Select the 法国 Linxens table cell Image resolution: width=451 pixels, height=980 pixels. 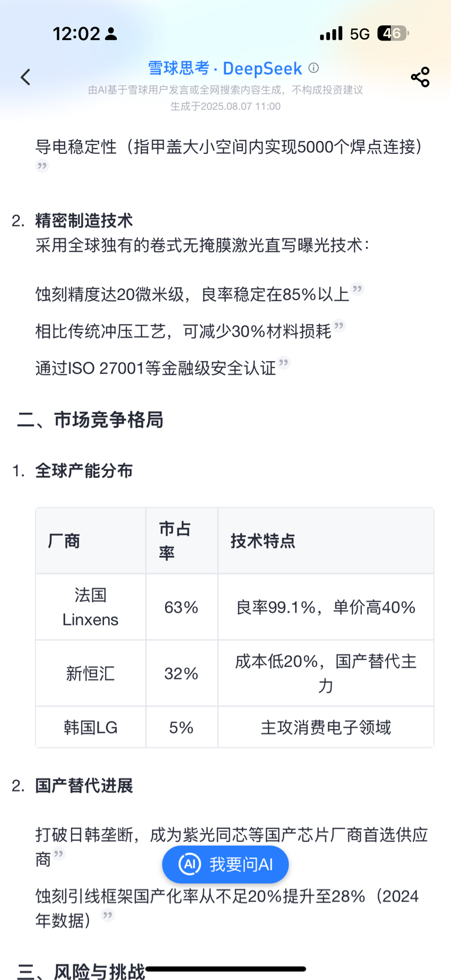click(90, 607)
